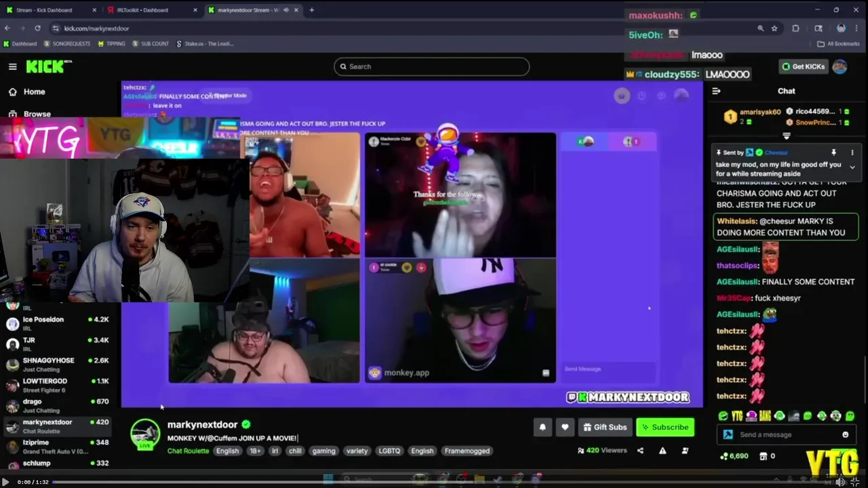Click the 420 Viewers count

click(x=602, y=450)
